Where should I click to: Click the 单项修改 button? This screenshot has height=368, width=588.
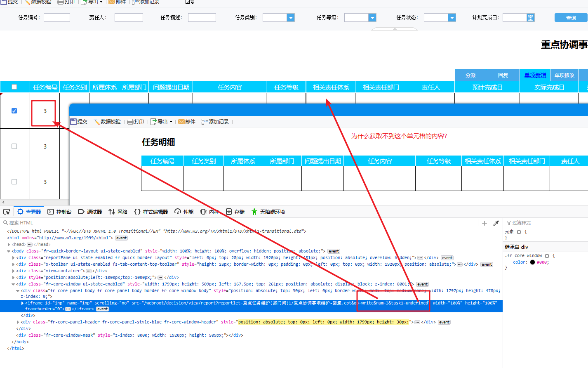(564, 75)
